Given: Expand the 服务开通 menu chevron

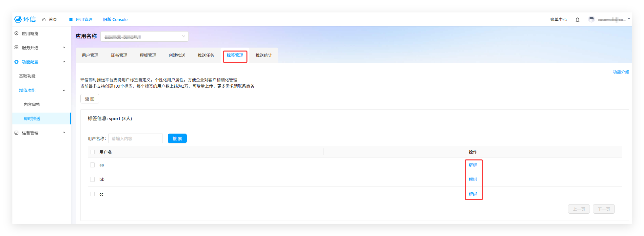Looking at the screenshot, I should pyautogui.click(x=64, y=48).
